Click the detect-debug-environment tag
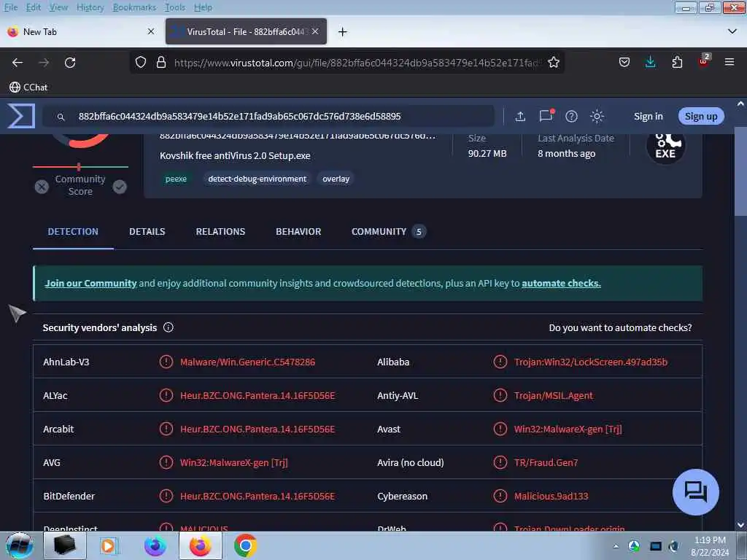The height and width of the screenshot is (560, 747). tap(258, 179)
